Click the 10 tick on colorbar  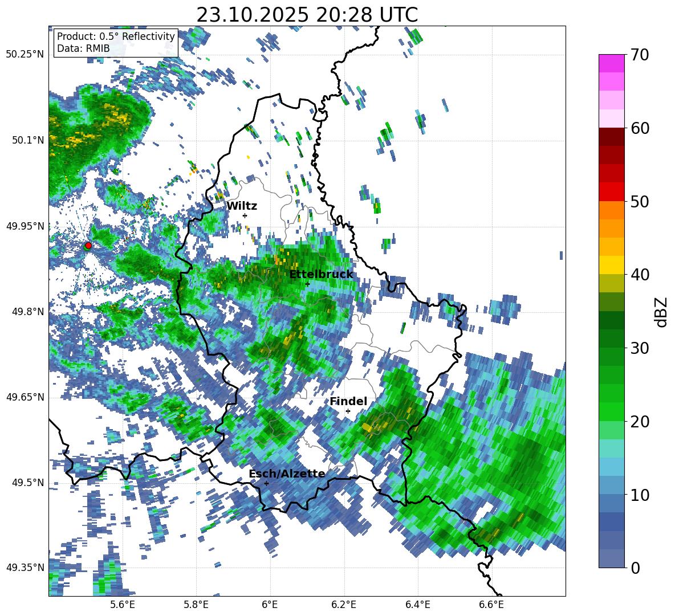tap(639, 495)
